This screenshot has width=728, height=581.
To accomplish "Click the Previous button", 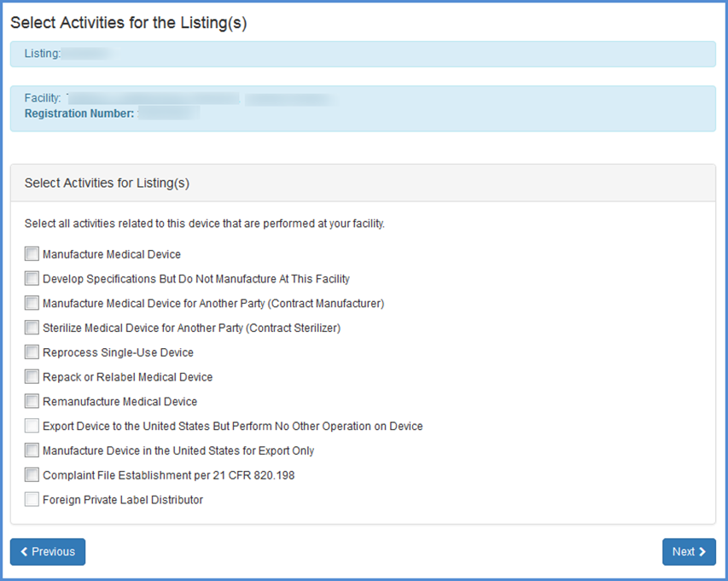I will coord(47,552).
